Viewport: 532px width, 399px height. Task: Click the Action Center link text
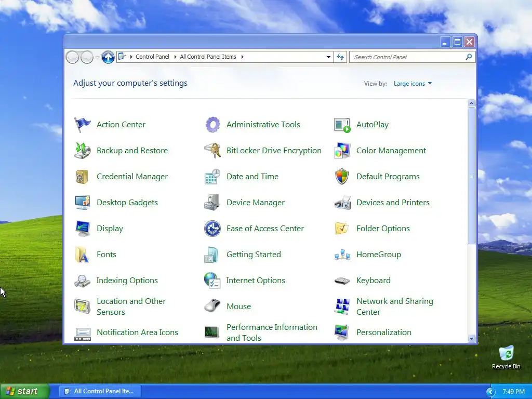point(121,125)
